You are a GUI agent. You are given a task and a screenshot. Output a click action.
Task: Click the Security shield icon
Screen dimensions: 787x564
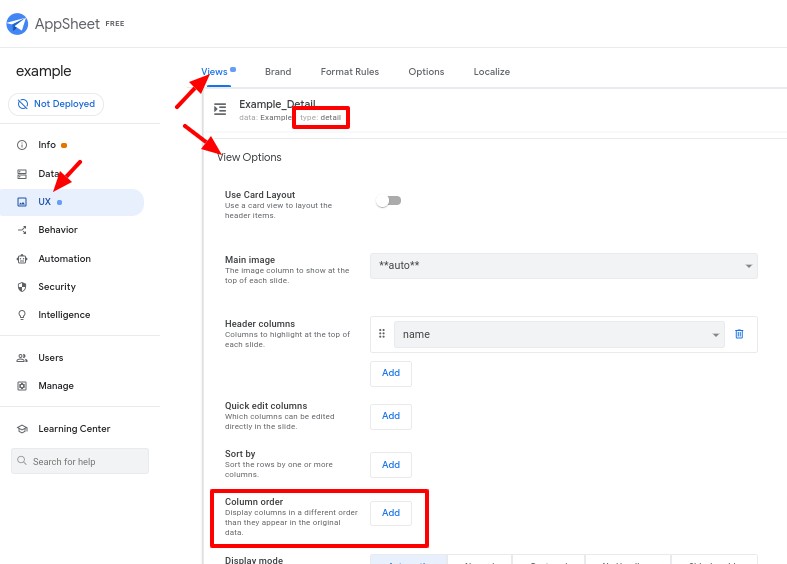coord(22,287)
